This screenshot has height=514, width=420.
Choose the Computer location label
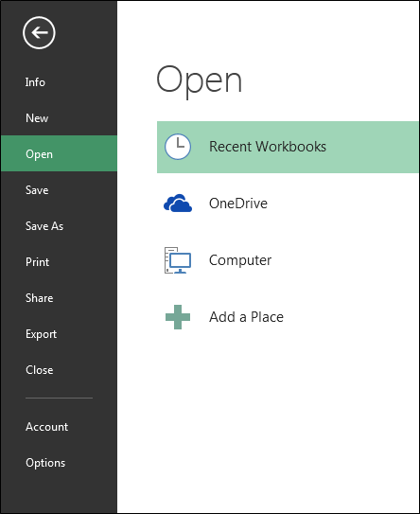click(x=240, y=260)
